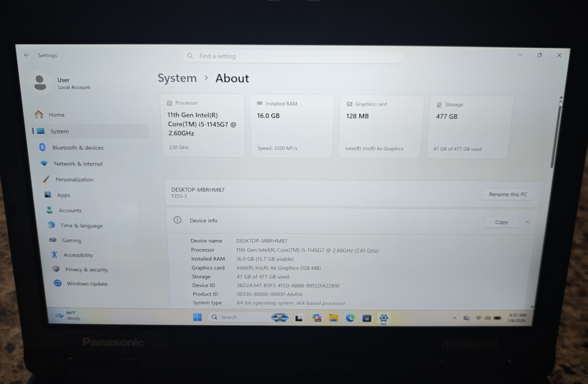Screen dimensions: 588x384
Task: Select the System category in the sidebar
Action: (90, 131)
